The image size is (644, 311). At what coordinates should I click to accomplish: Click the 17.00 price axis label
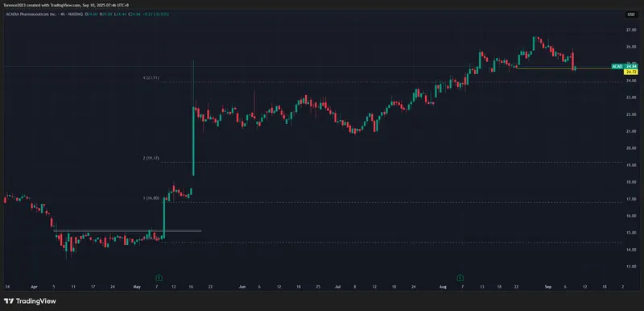[632, 199]
